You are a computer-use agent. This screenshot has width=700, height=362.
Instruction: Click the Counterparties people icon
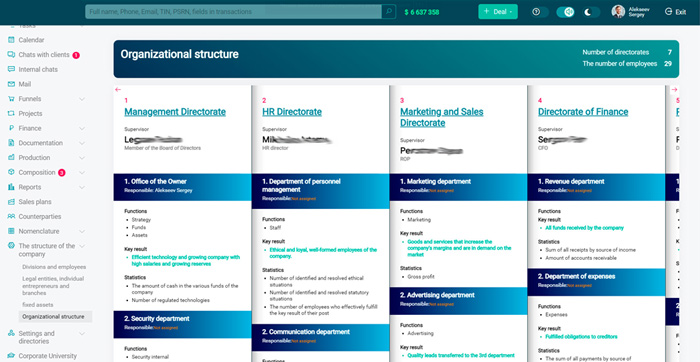pyautogui.click(x=11, y=217)
